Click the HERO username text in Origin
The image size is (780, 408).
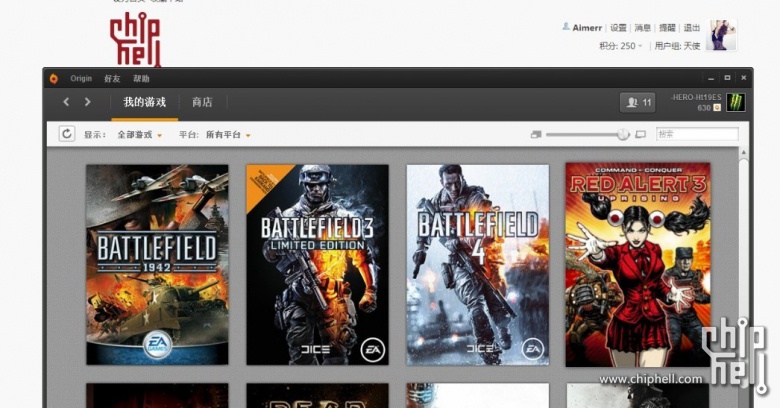click(x=696, y=97)
